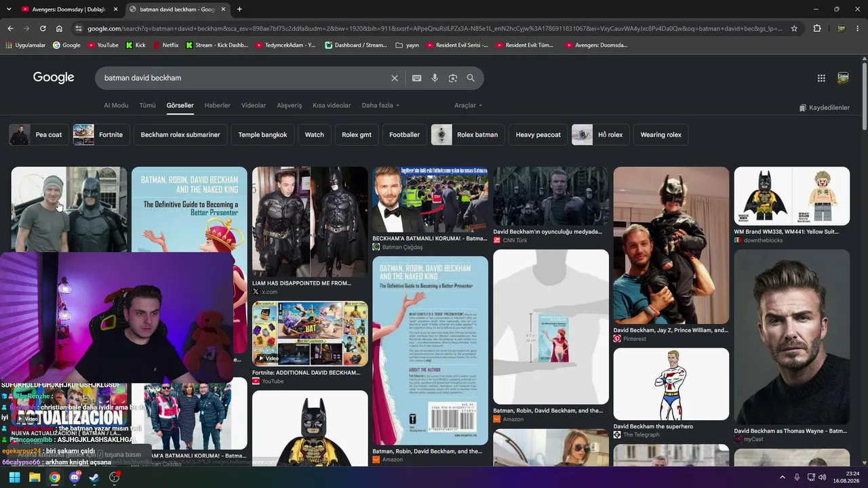Switch to the Kısa videolar tab
Viewport: 868px width, 488px height.
[332, 106]
